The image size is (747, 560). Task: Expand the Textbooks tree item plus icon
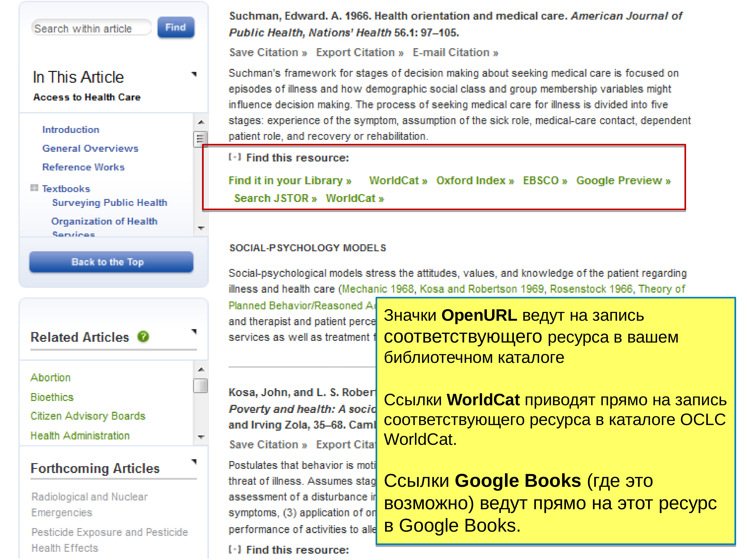click(34, 188)
